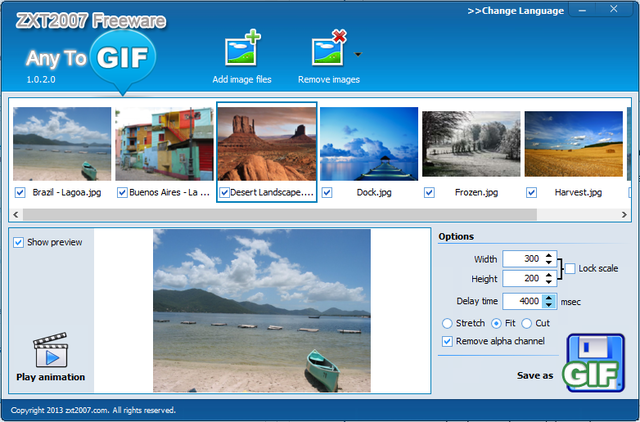Click the Add image files icon
Screen dimensions: 640x422
[x=242, y=48]
